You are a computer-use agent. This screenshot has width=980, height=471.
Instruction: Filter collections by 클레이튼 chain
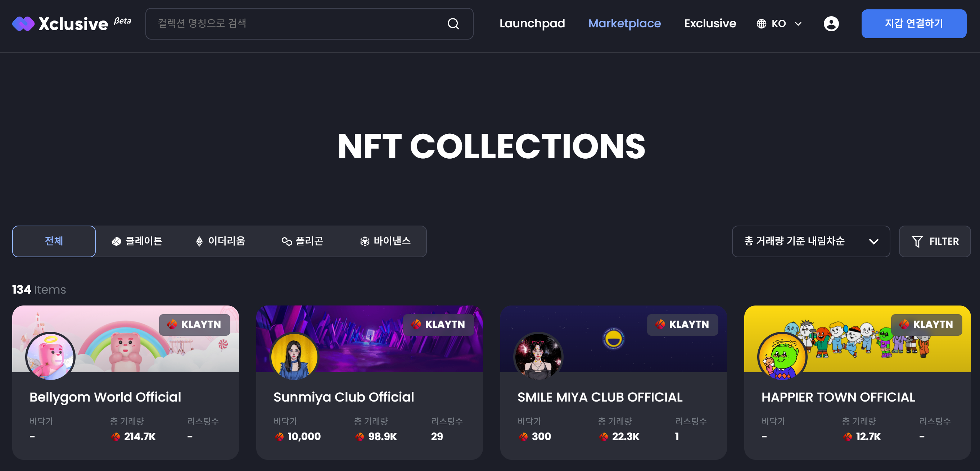click(x=137, y=241)
